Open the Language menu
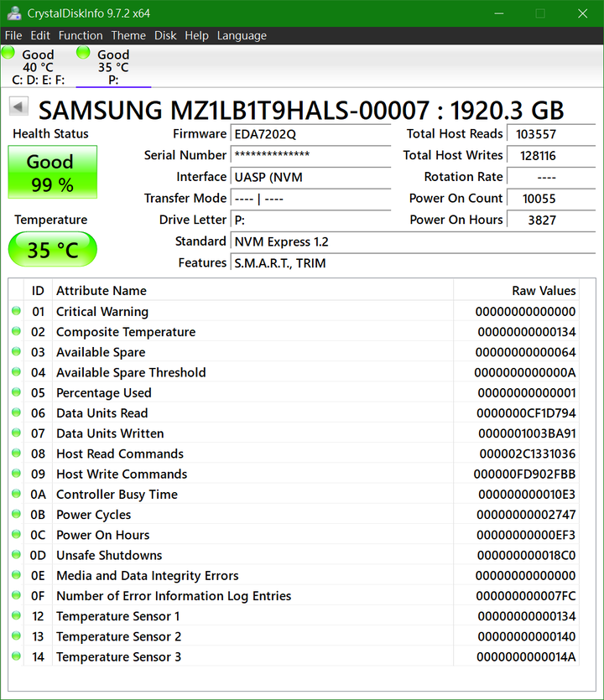 242,35
